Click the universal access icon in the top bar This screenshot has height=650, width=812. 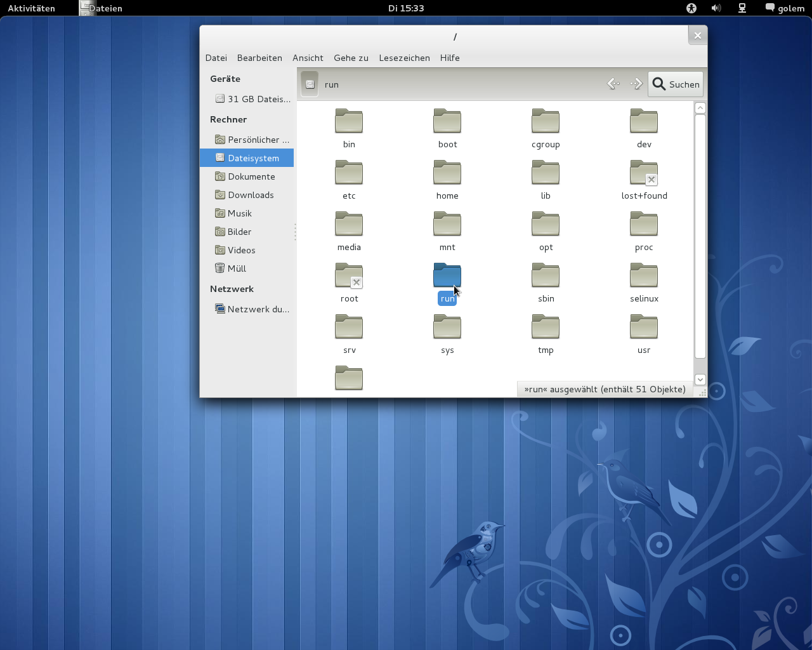[691, 8]
